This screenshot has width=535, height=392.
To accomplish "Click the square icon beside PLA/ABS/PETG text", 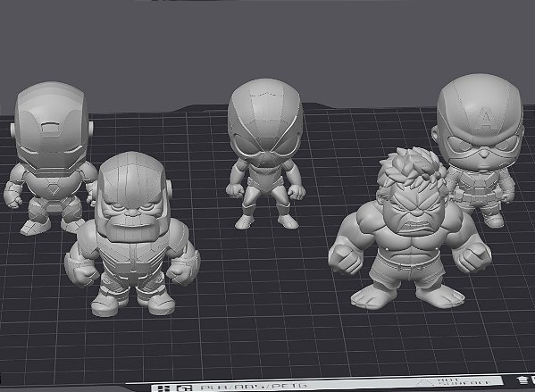I will [x=184, y=388].
